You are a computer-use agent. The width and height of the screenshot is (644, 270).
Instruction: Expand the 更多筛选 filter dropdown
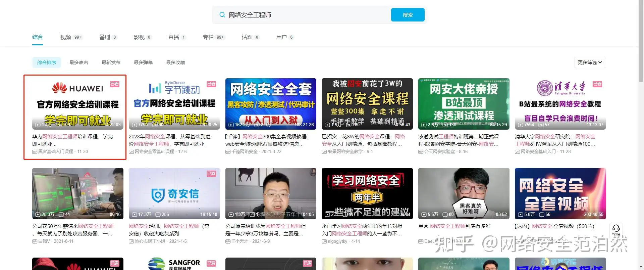pos(590,62)
